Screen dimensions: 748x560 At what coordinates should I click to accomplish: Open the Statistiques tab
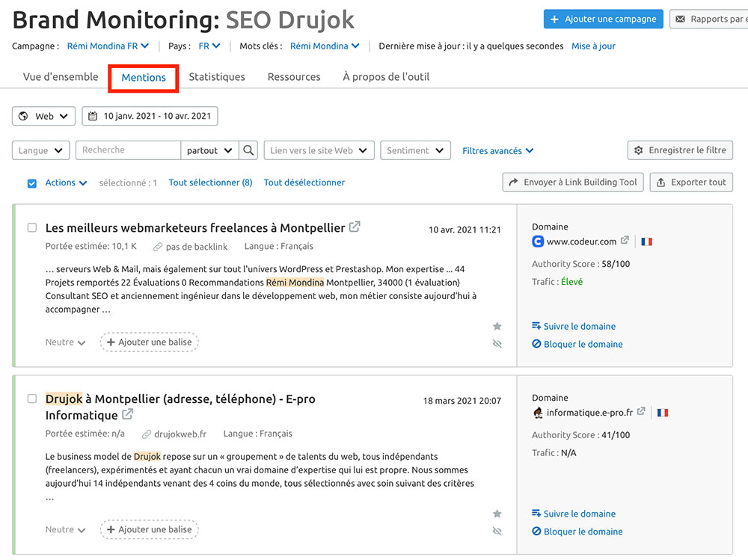[217, 77]
